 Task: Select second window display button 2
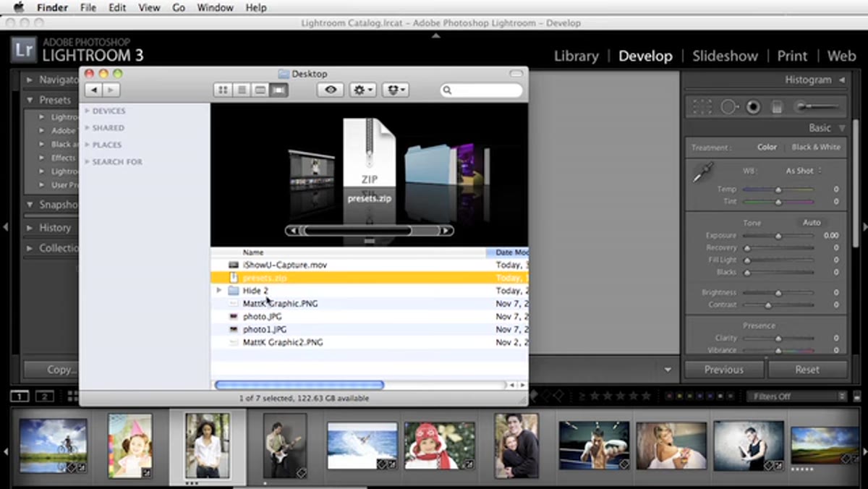pyautogui.click(x=45, y=396)
